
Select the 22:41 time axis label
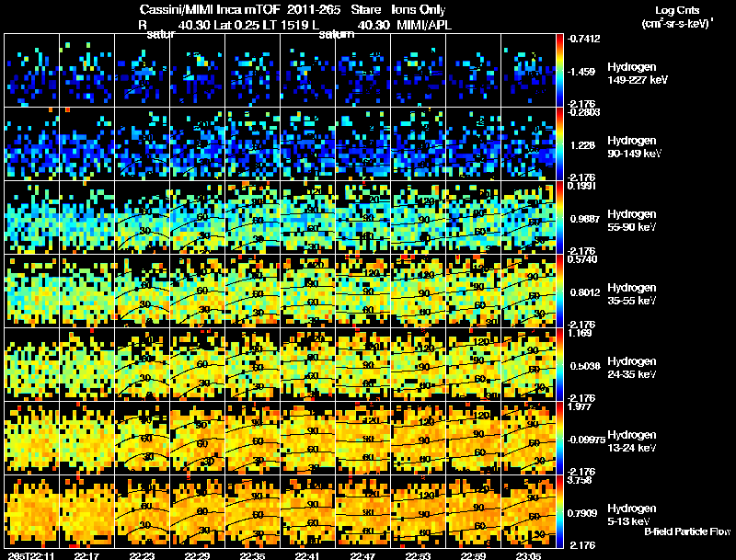coord(308,554)
